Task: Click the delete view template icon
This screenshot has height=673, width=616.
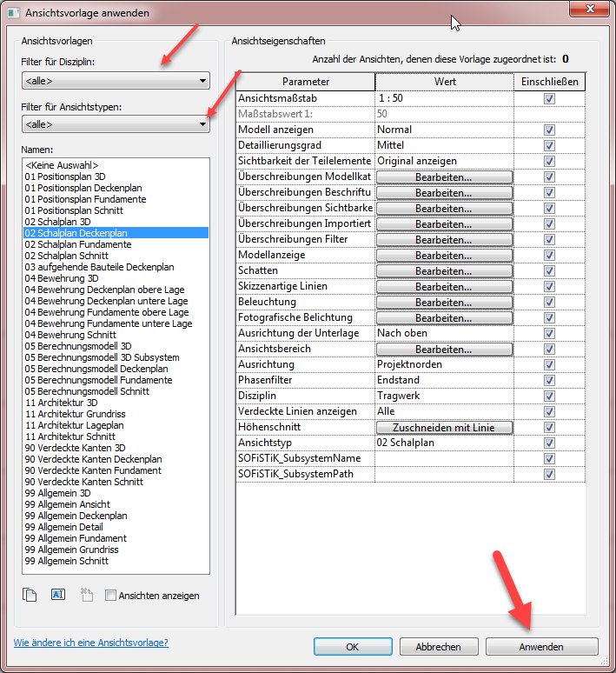Action: click(x=86, y=596)
